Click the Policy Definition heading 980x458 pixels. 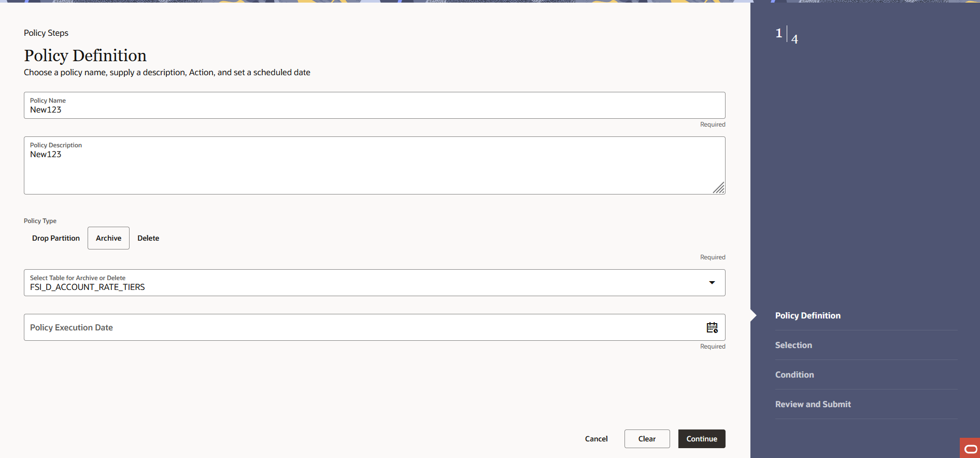coord(86,55)
